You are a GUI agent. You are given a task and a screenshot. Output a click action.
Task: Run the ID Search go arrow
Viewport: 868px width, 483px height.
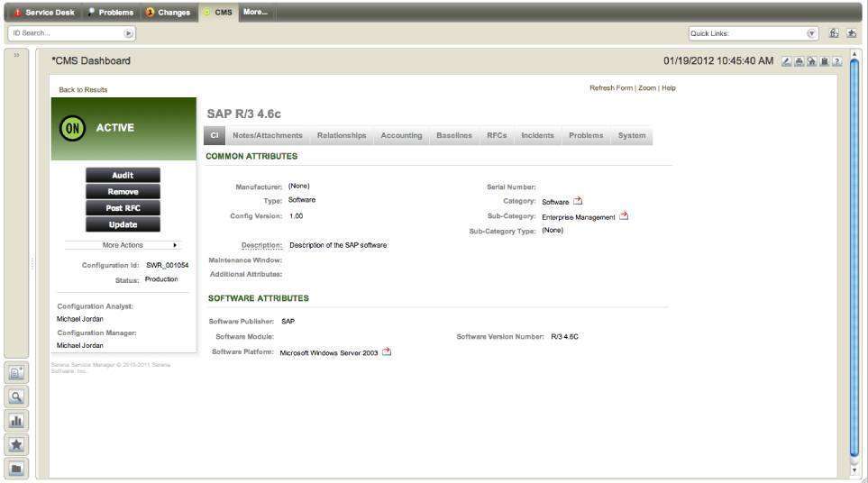coord(128,33)
